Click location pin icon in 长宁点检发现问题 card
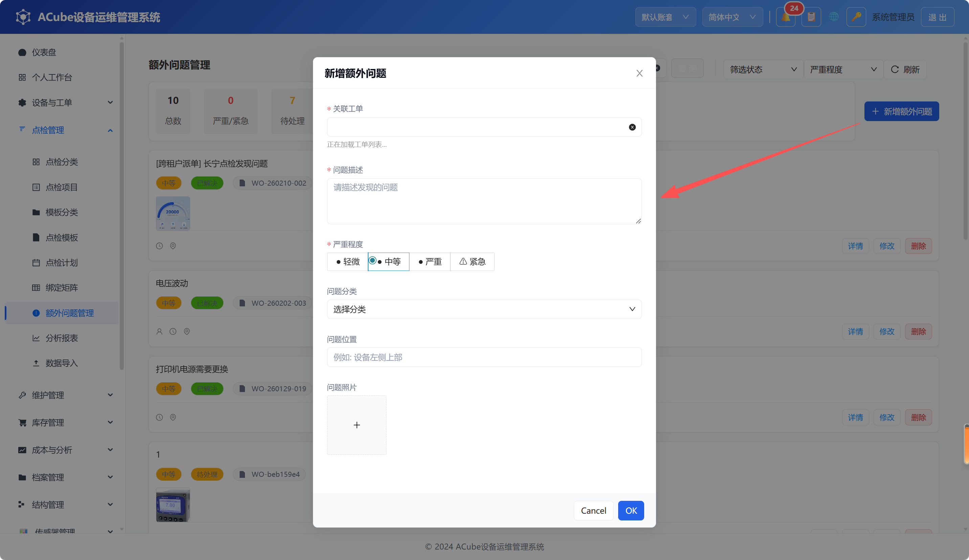 (x=173, y=246)
